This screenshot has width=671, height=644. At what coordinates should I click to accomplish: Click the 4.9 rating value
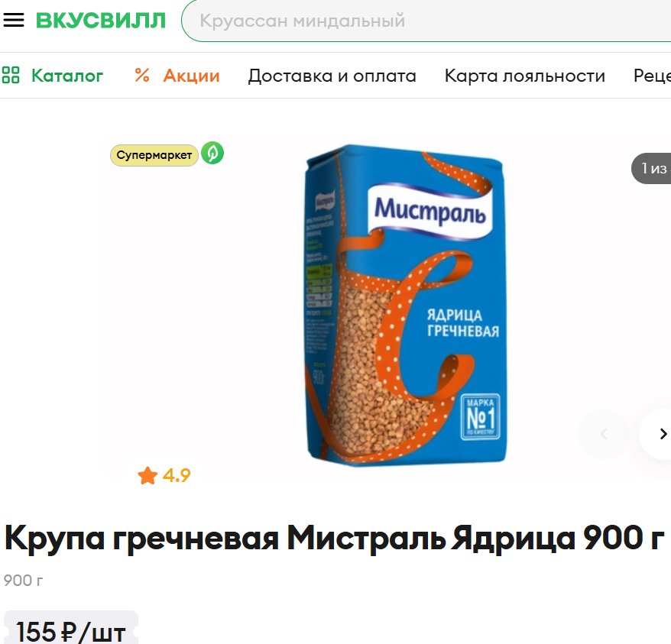pos(177,475)
